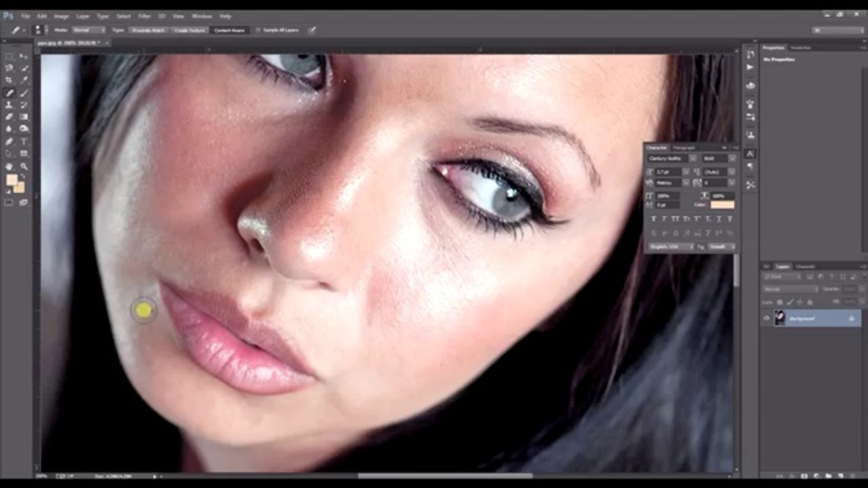Image resolution: width=868 pixels, height=488 pixels.
Task: Select the Quick Selection tool
Action: (x=24, y=68)
